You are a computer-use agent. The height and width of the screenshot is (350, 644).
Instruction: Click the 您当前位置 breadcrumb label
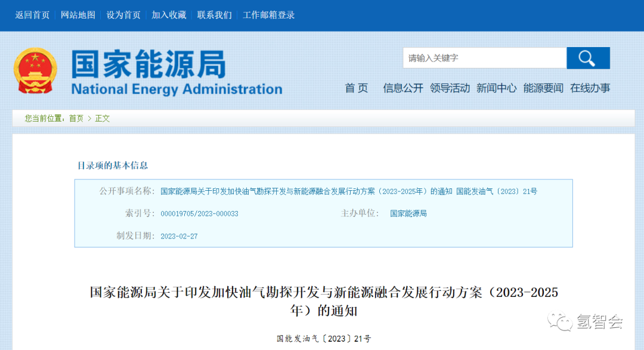tap(45, 118)
